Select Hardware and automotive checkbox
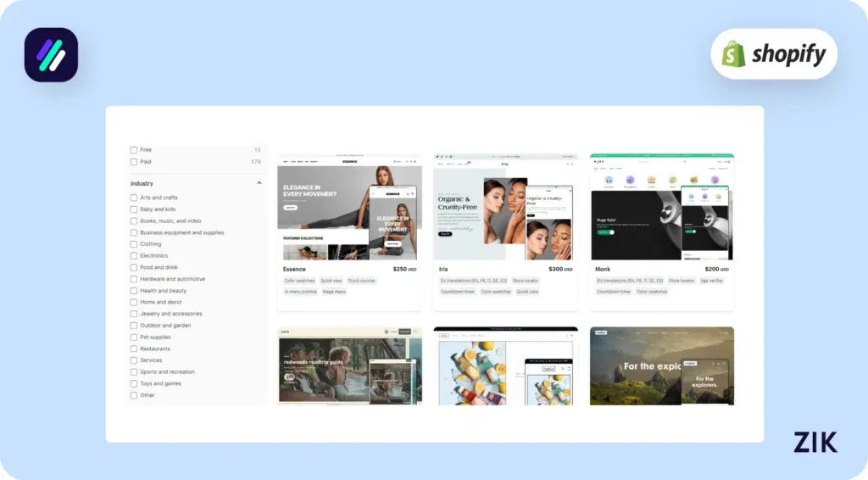868x480 pixels. point(133,279)
